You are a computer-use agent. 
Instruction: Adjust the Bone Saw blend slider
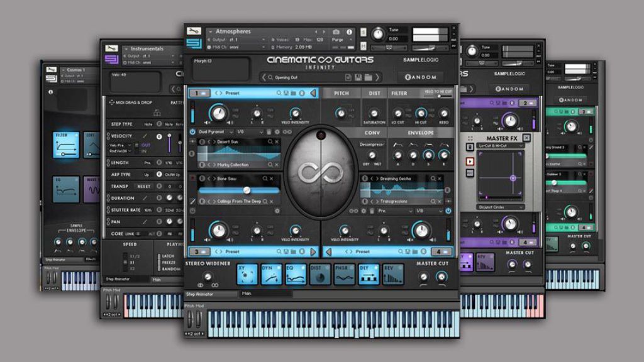click(x=238, y=190)
